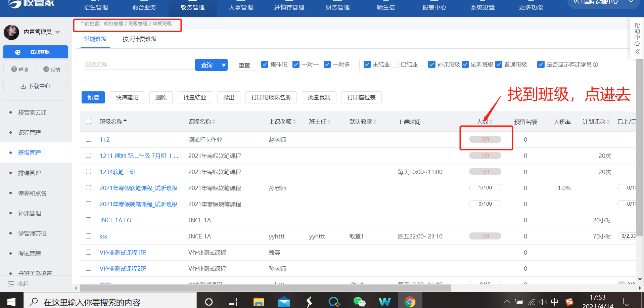
Task: Open the JNCE 1A LG class link
Action: (x=115, y=220)
